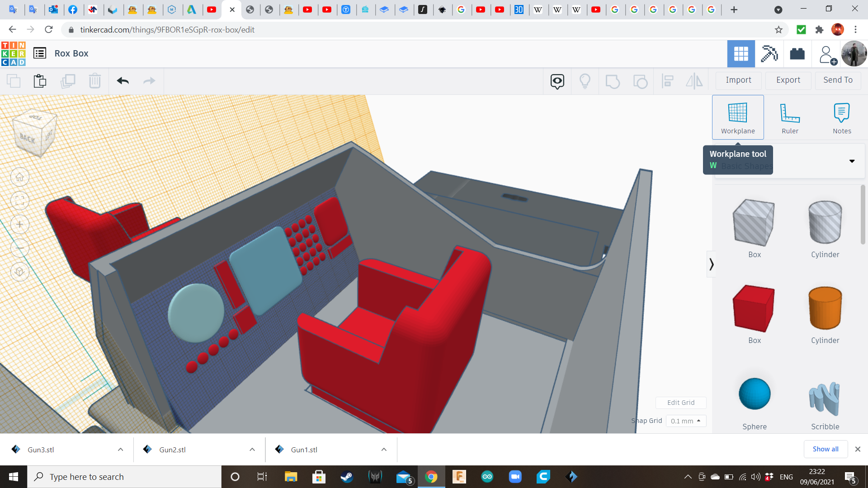This screenshot has height=488, width=868.
Task: Expand the shapes category dropdown arrow
Action: click(x=852, y=161)
